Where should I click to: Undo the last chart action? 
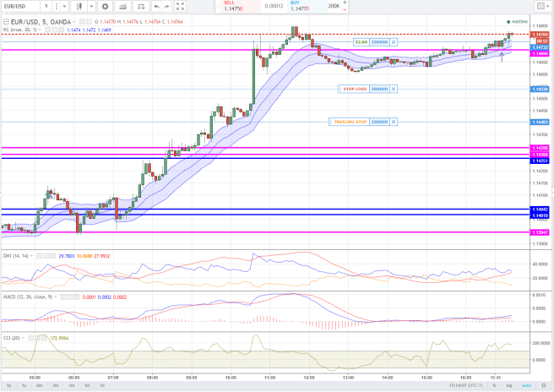(x=156, y=6)
